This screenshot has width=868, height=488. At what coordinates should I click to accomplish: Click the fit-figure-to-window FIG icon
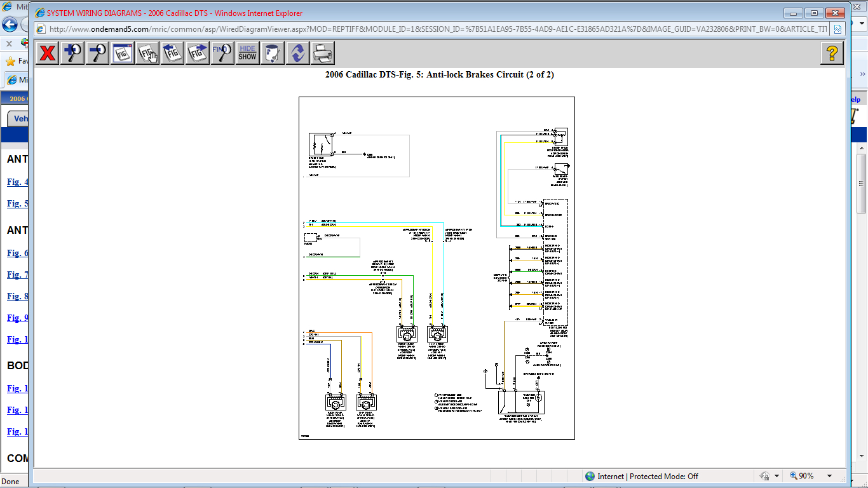click(x=122, y=53)
